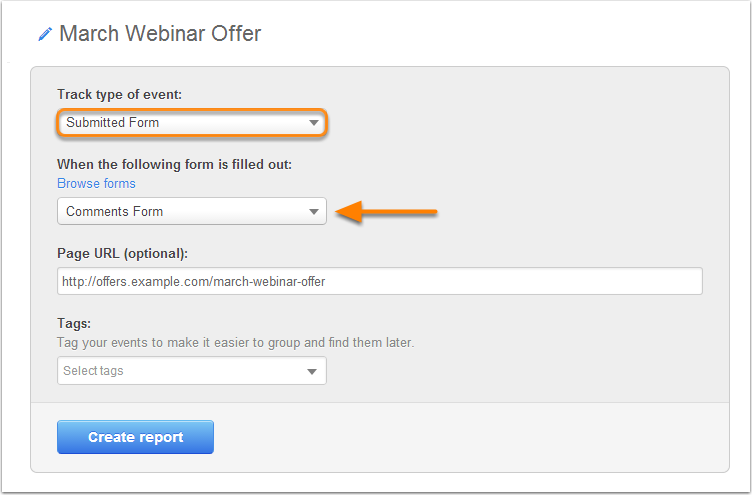Click 'When the following form is filled out:' label
Screen dimensions: 752x495
click(x=175, y=165)
